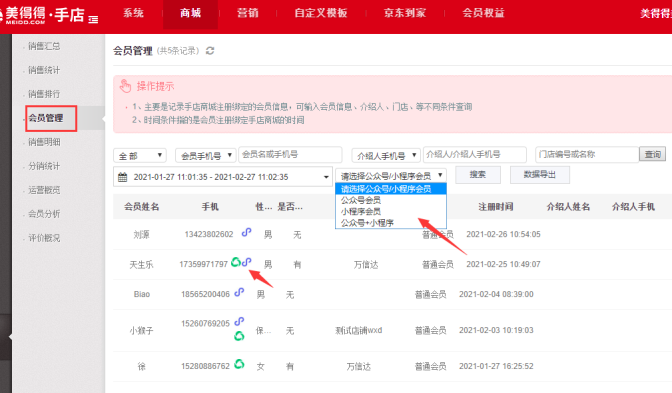Go to 运营概况 in sidebar

pyautogui.click(x=44, y=190)
